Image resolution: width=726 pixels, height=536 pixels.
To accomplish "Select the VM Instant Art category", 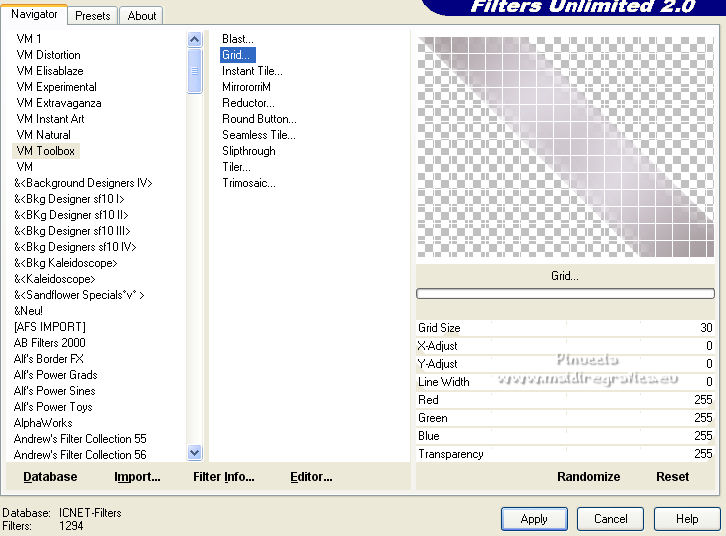I will [x=50, y=119].
